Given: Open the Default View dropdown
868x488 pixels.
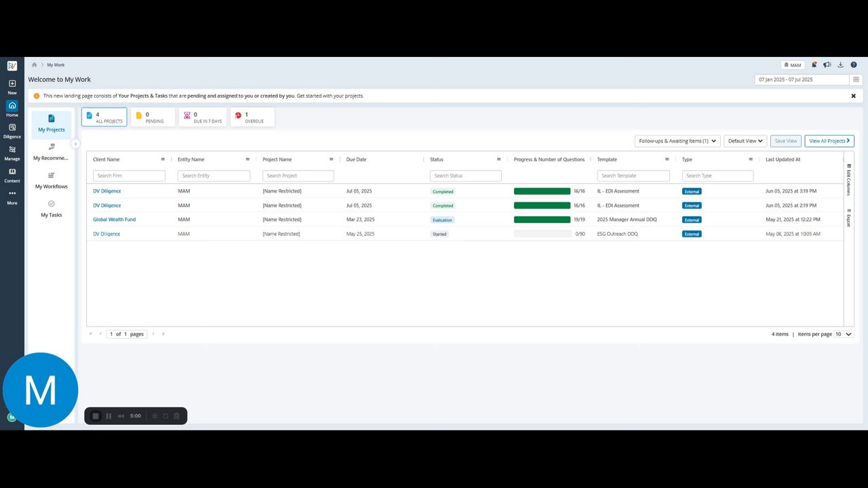Looking at the screenshot, I should coord(745,141).
